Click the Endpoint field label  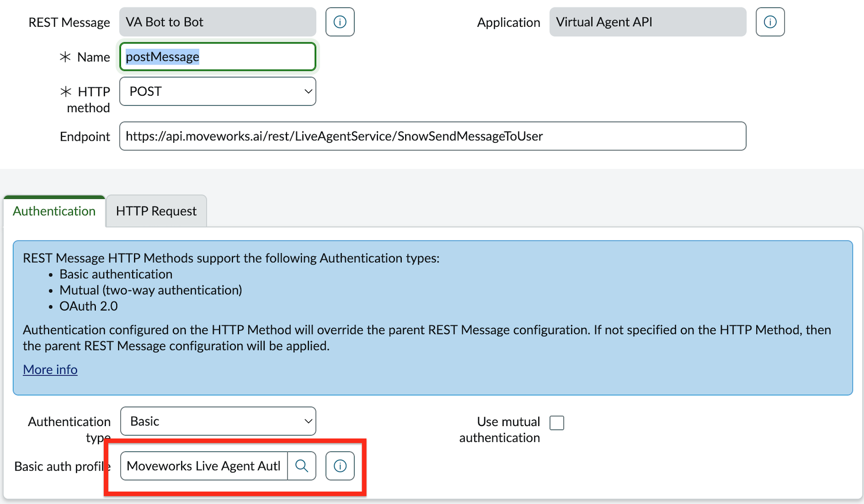[x=85, y=137]
